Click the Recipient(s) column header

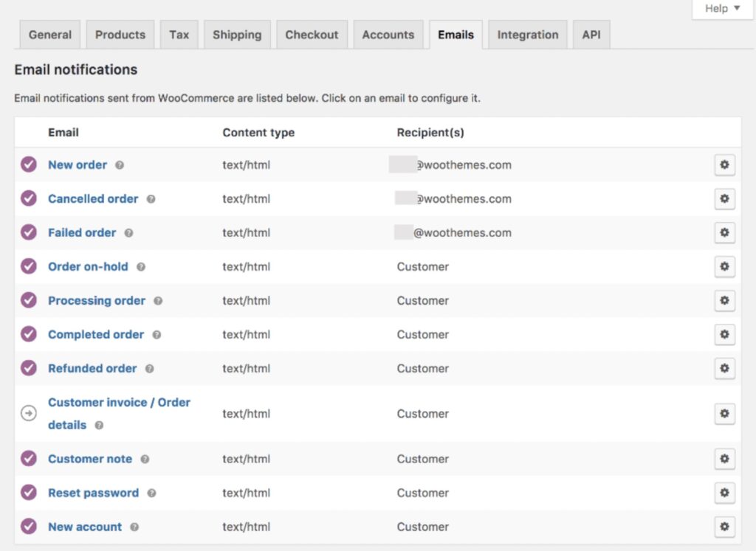430,132
